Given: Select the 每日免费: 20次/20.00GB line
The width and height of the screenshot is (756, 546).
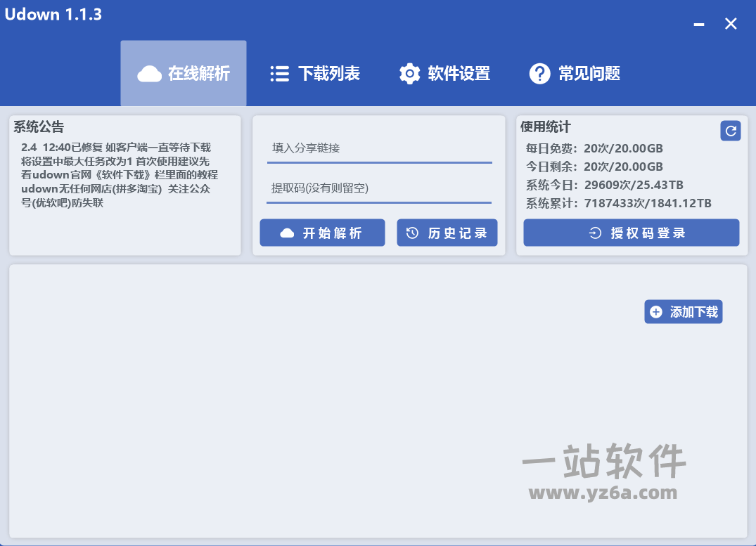Looking at the screenshot, I should 594,148.
